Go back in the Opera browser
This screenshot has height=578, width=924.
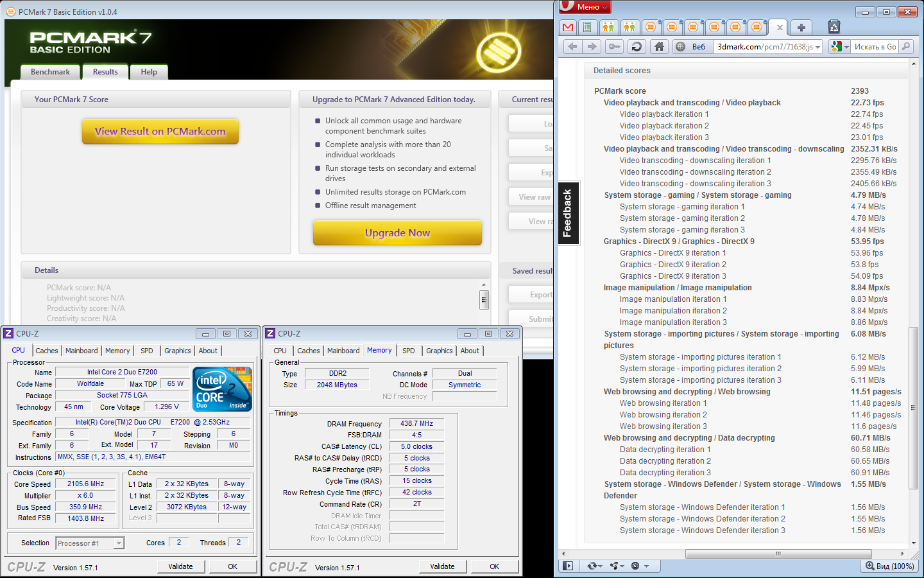click(572, 46)
